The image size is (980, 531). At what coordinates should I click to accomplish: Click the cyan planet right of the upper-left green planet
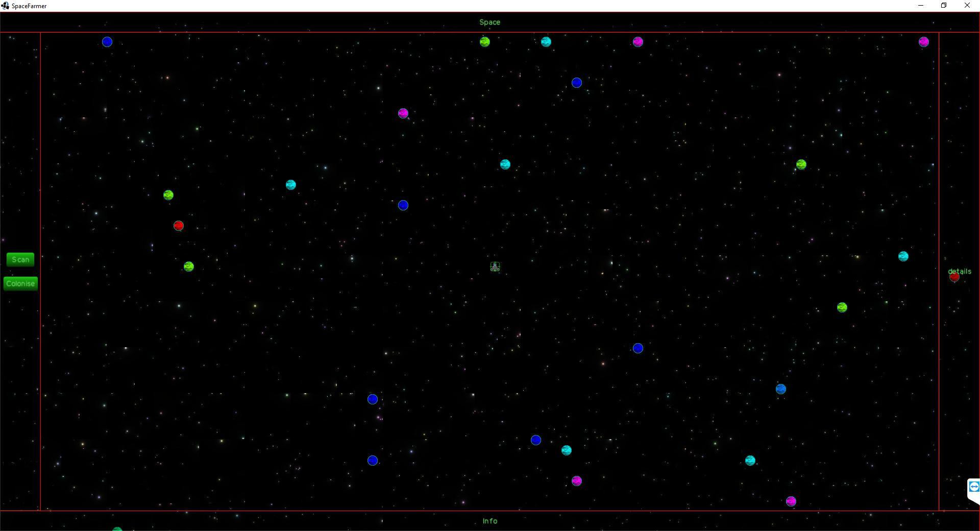pyautogui.click(x=291, y=185)
